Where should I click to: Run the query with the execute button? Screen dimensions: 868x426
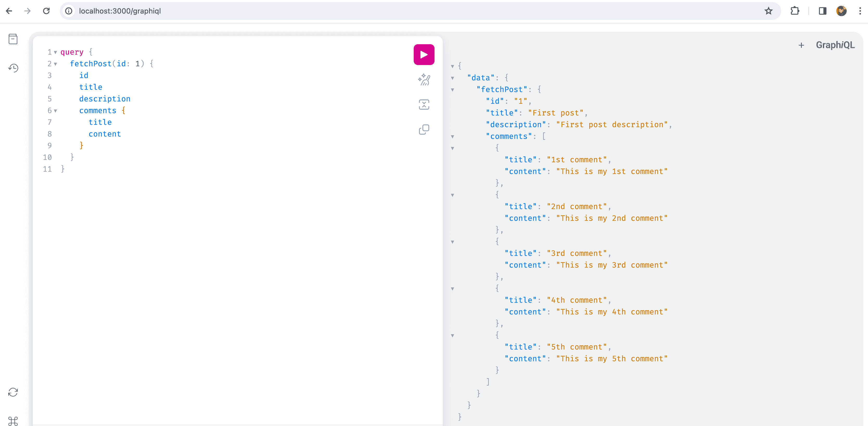tap(424, 55)
